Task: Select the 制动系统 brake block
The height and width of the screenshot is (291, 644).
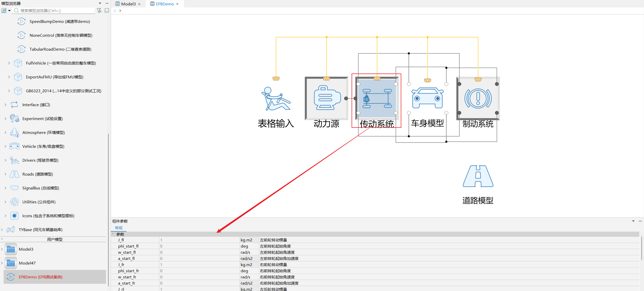Action: tap(478, 98)
